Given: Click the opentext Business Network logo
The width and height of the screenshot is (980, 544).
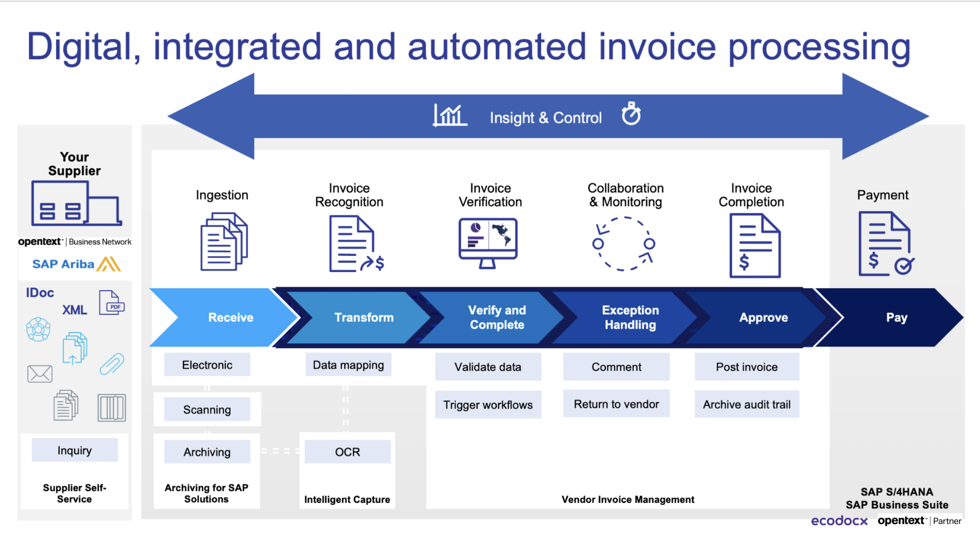Looking at the screenshot, I should click(x=75, y=241).
